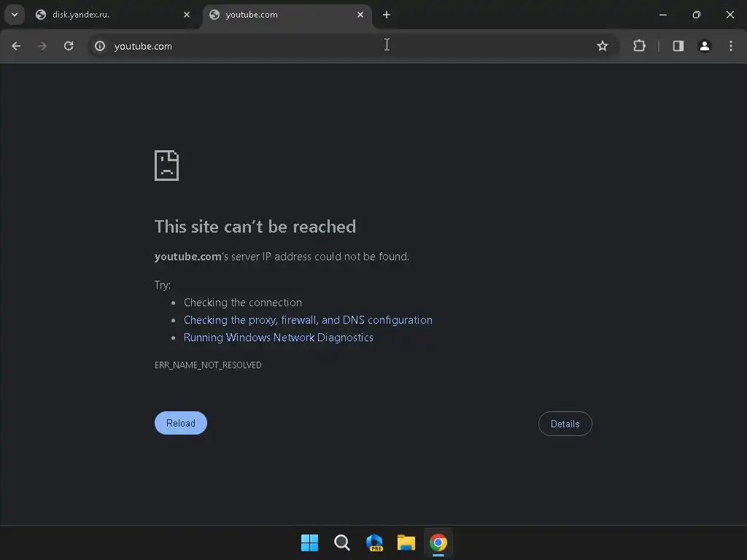
Task: Go forward to the next page
Action: (42, 46)
